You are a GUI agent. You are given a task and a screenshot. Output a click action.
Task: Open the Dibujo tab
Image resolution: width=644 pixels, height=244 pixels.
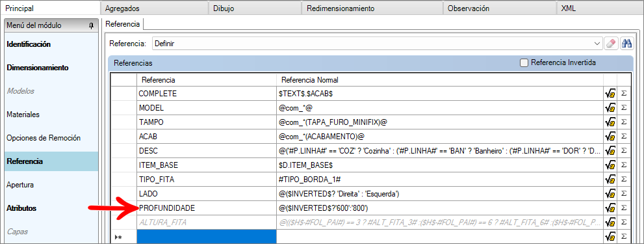pos(255,8)
